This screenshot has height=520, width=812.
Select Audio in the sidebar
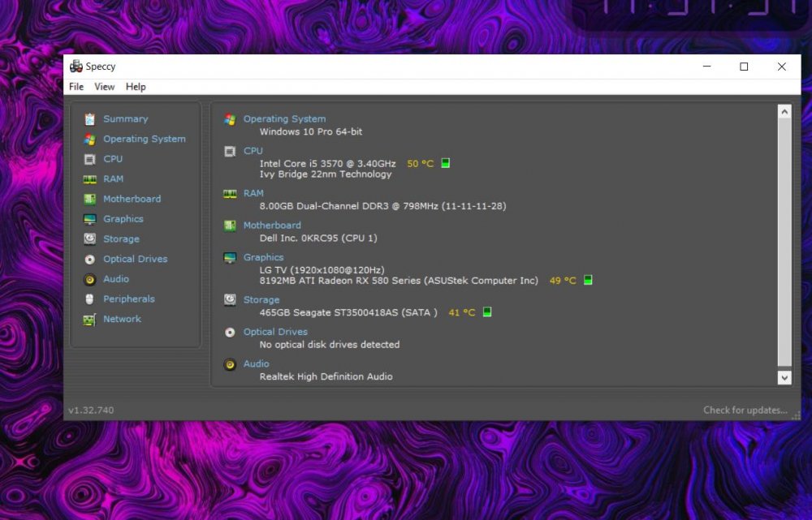coord(115,279)
